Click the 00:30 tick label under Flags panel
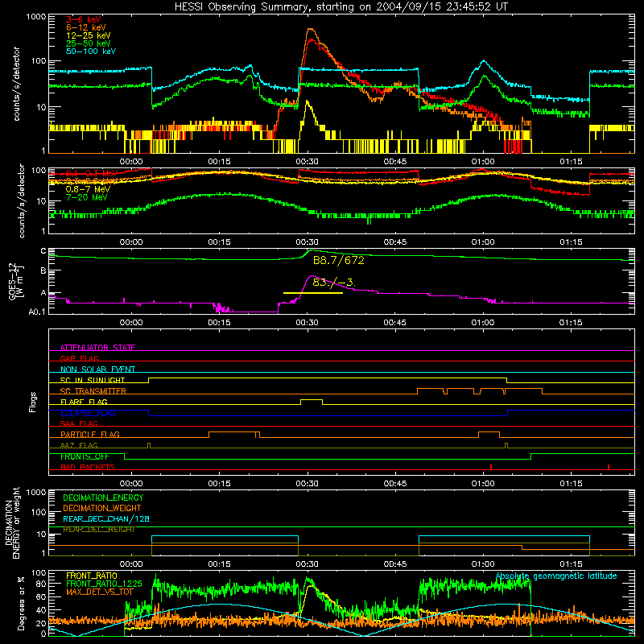Image resolution: width=644 pixels, height=644 pixels. tap(308, 484)
